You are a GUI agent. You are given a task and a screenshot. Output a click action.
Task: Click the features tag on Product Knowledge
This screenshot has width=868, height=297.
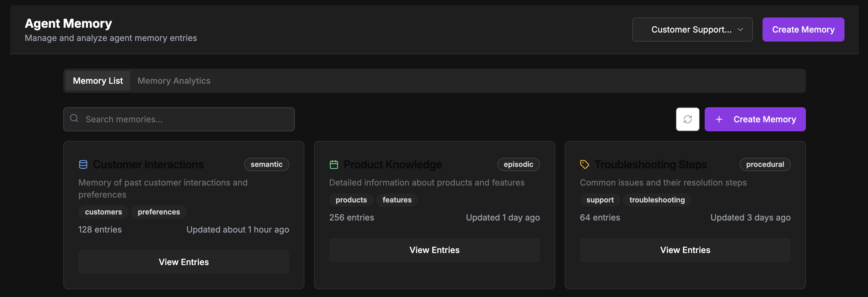tap(397, 200)
